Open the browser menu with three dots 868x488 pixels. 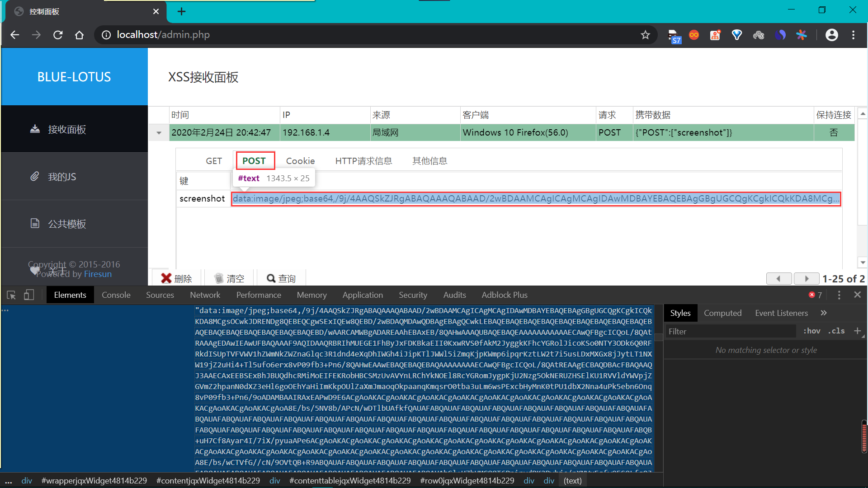click(x=854, y=35)
